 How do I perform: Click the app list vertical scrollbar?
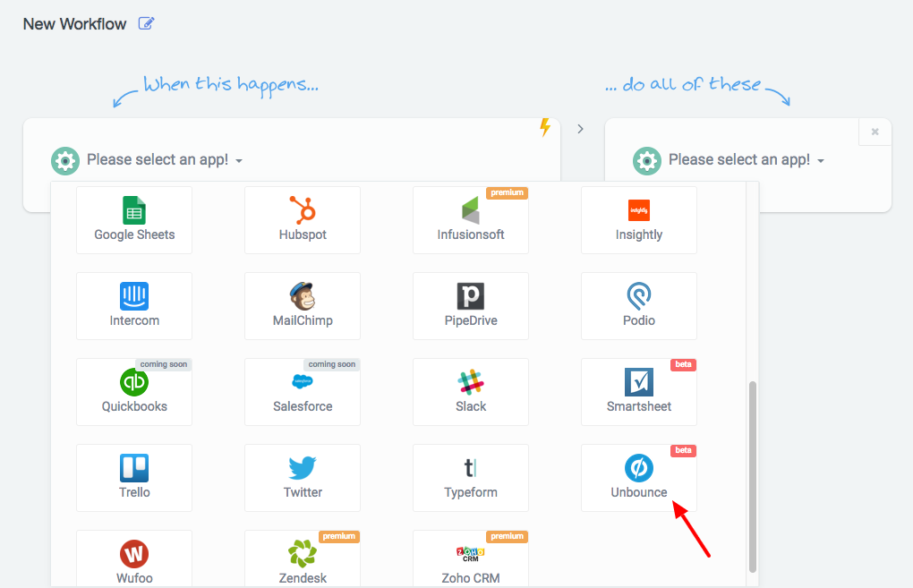[x=752, y=476]
